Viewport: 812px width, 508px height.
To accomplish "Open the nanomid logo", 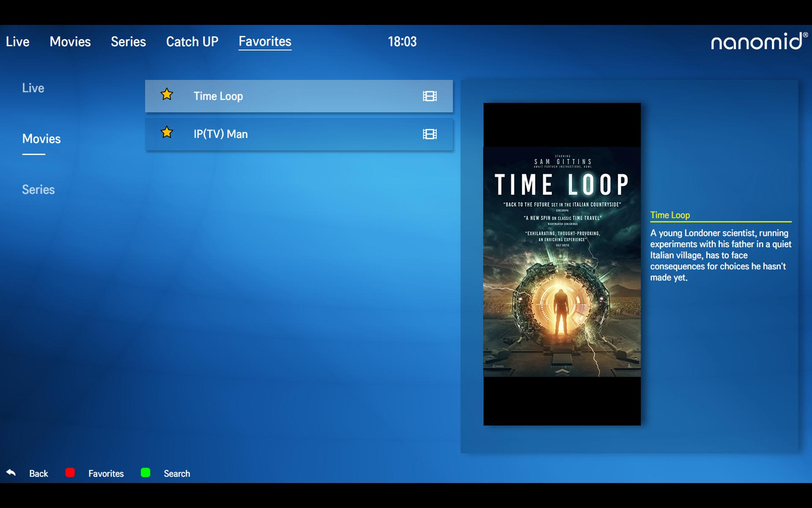I will pos(759,41).
